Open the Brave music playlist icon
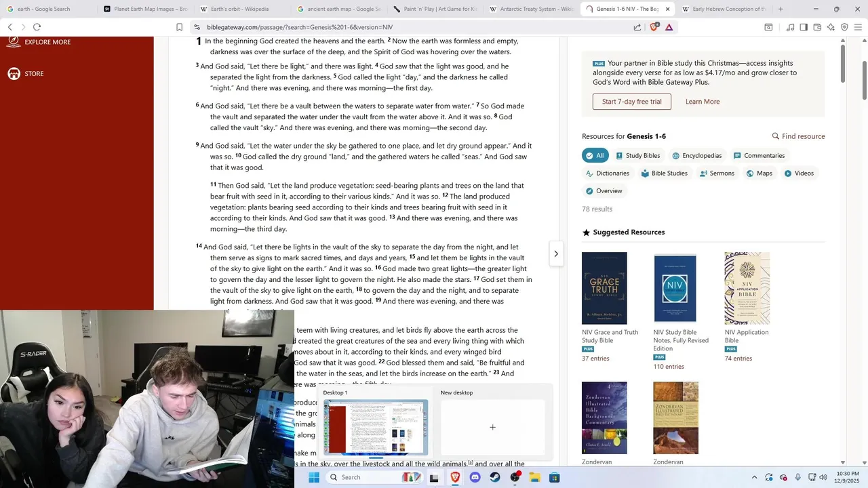868x488 pixels. click(x=790, y=27)
